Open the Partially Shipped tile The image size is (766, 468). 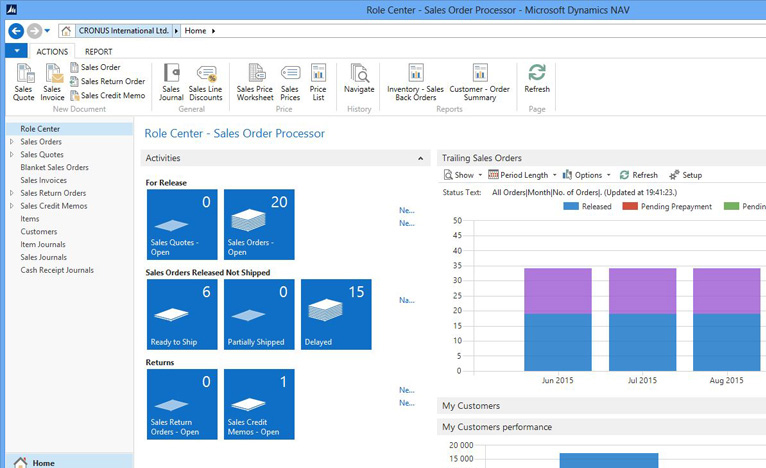click(x=259, y=314)
